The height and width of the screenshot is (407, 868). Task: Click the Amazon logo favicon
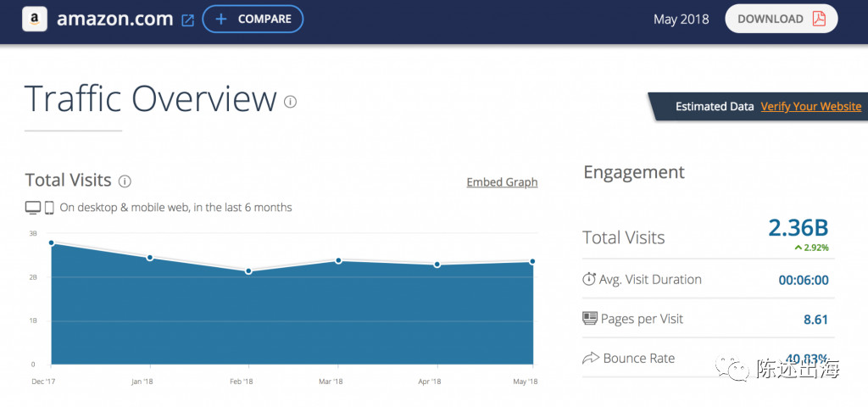point(34,19)
